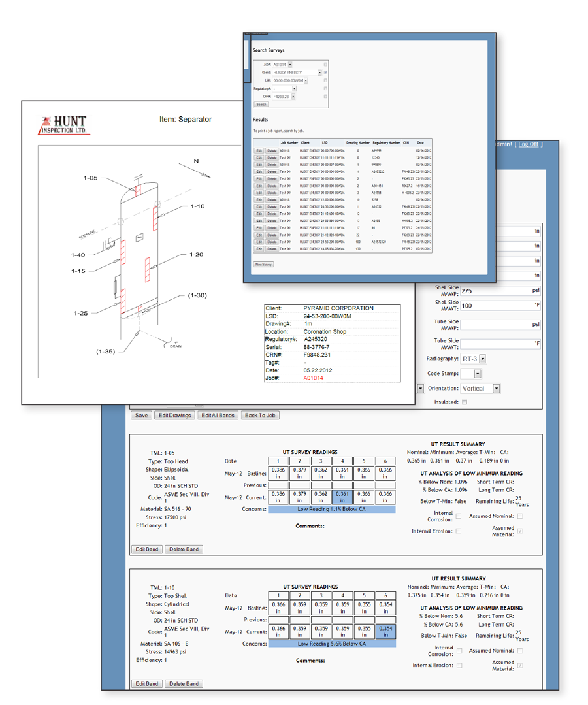588x705 pixels.
Task: Check Assumed Nominal for TML 1-10
Action: click(x=520, y=651)
